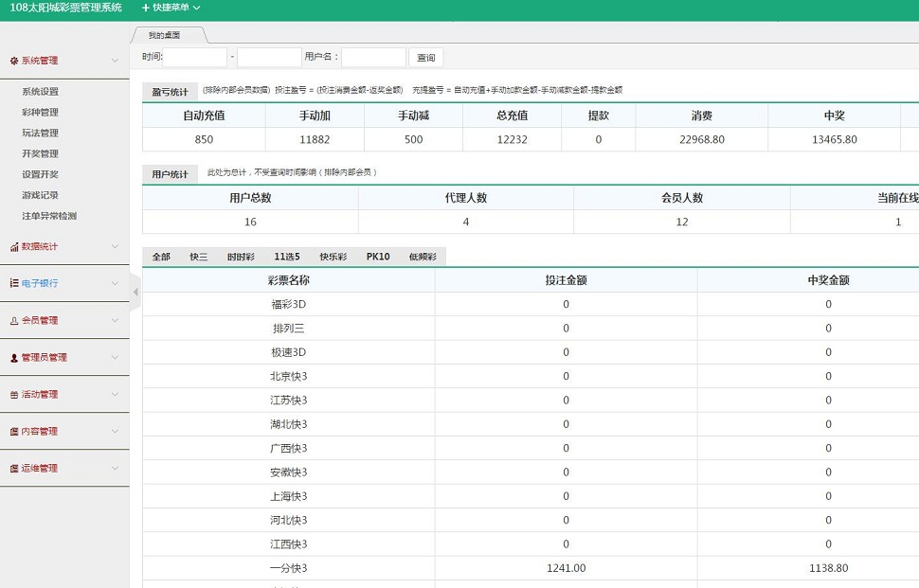Expand the 运维管理 section chevron
The image size is (919, 588).
(x=115, y=469)
